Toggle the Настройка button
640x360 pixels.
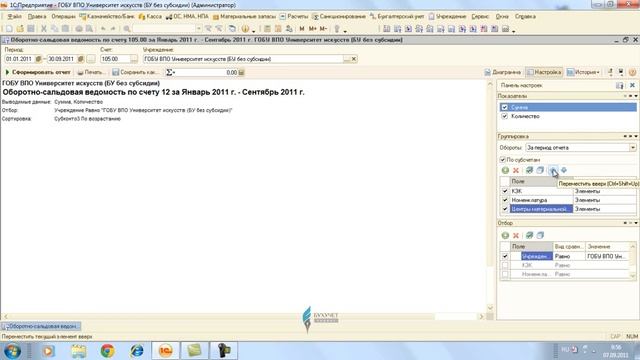click(x=544, y=72)
